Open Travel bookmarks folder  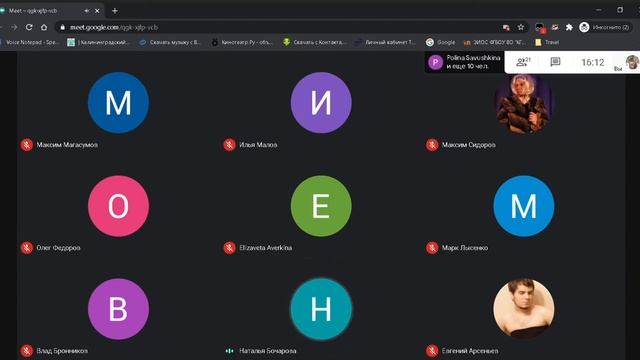(x=547, y=42)
